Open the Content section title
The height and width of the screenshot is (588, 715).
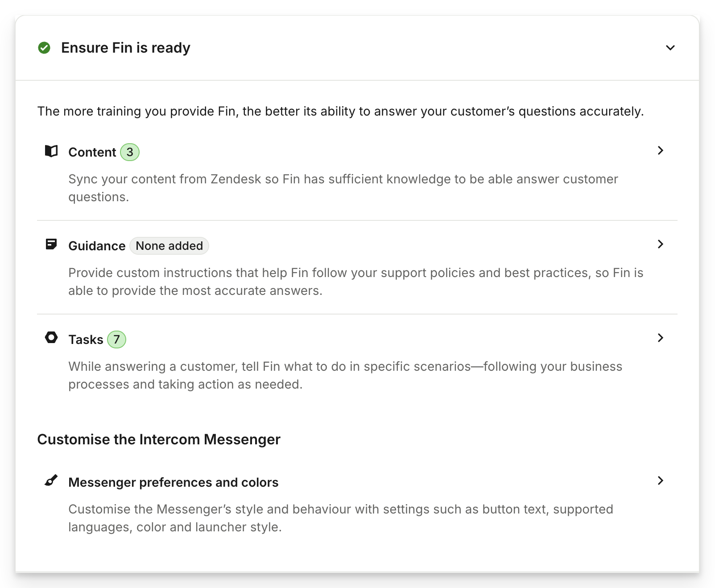point(92,153)
